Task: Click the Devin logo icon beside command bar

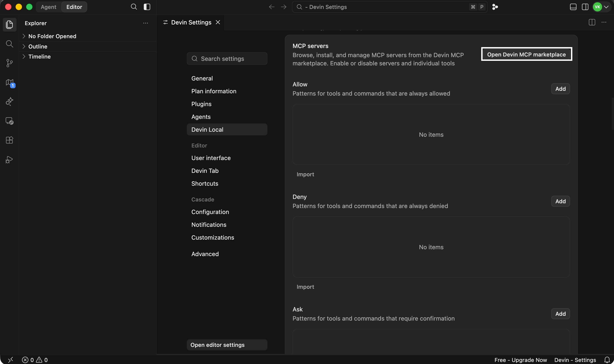Action: (x=495, y=7)
